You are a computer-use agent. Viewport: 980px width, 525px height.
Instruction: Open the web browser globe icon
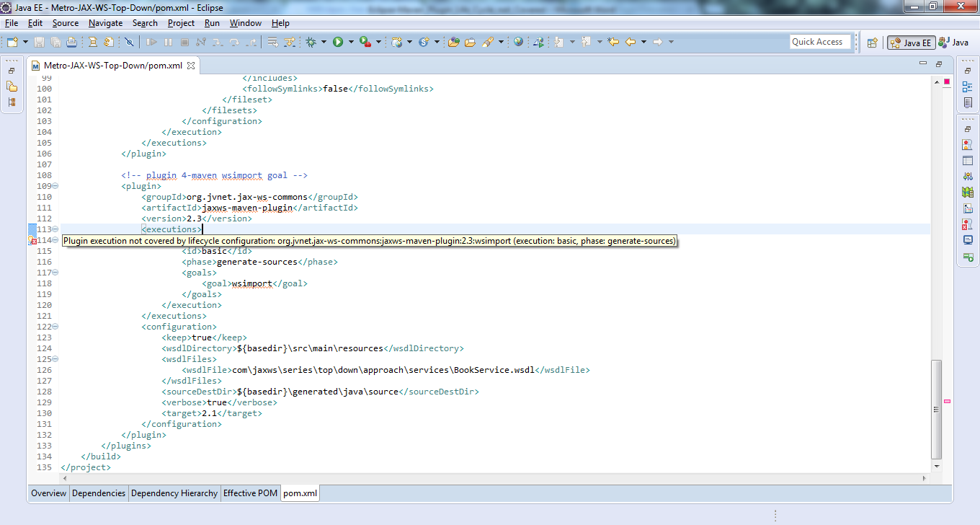518,43
